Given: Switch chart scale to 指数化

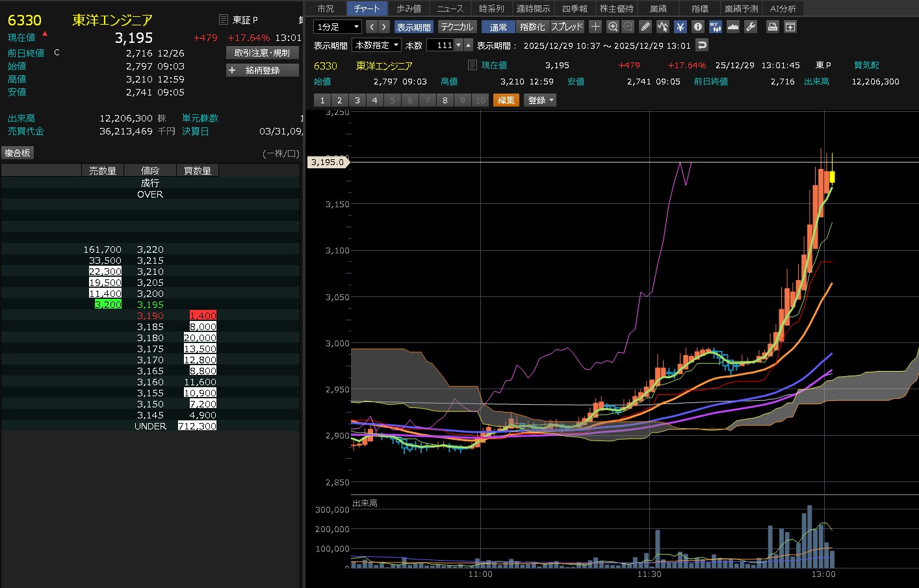Looking at the screenshot, I should [x=532, y=27].
